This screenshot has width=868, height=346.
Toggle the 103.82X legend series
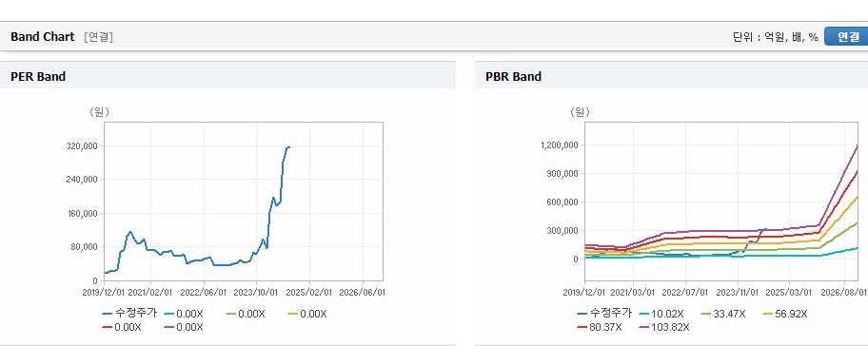(663, 327)
